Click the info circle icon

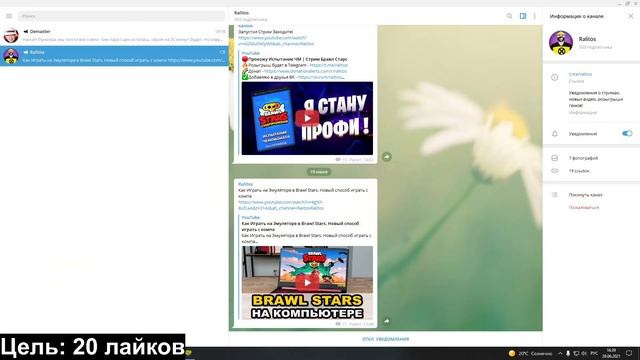click(x=554, y=77)
